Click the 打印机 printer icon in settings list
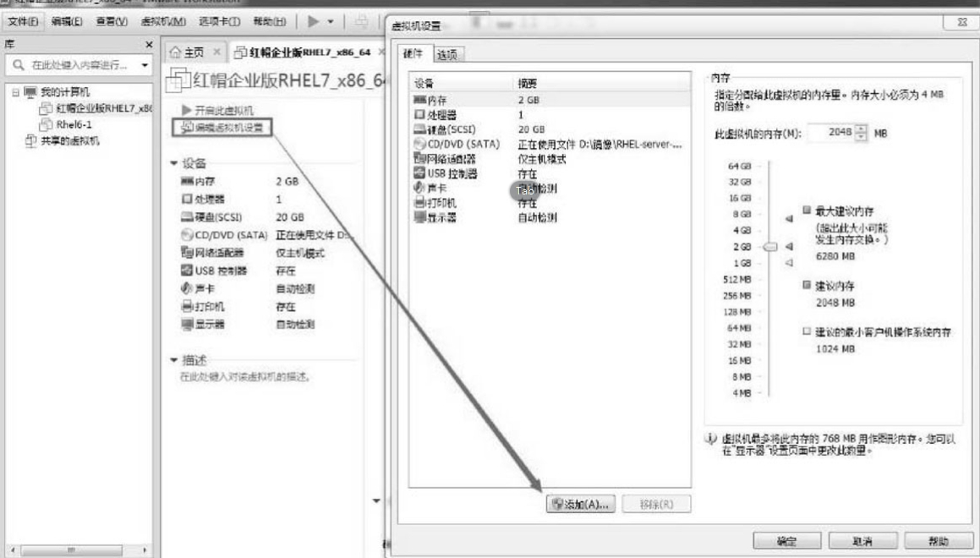980x558 pixels. tap(419, 203)
